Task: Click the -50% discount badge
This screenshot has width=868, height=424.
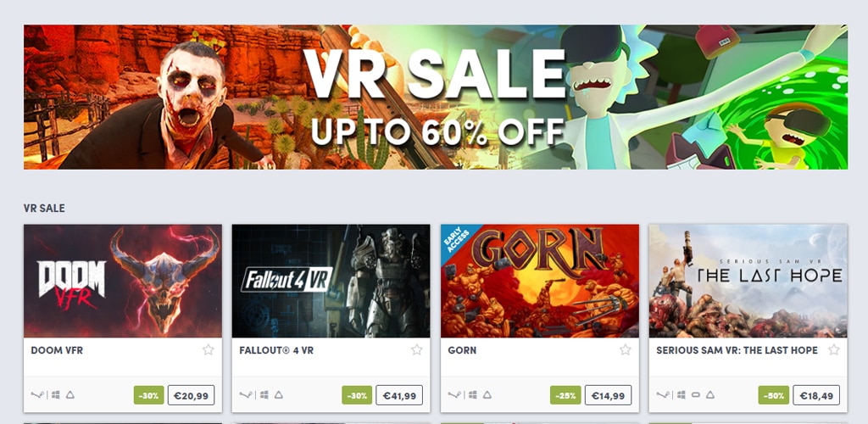Action: coord(774,395)
